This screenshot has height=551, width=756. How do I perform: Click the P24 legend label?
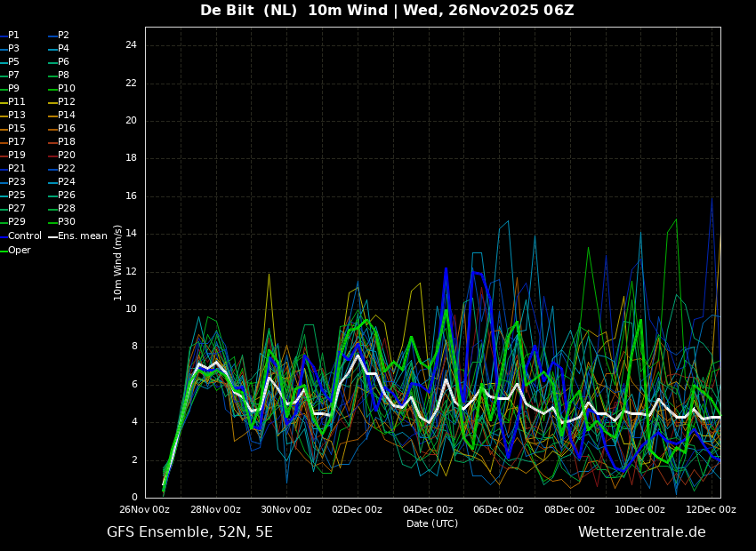[61, 181]
